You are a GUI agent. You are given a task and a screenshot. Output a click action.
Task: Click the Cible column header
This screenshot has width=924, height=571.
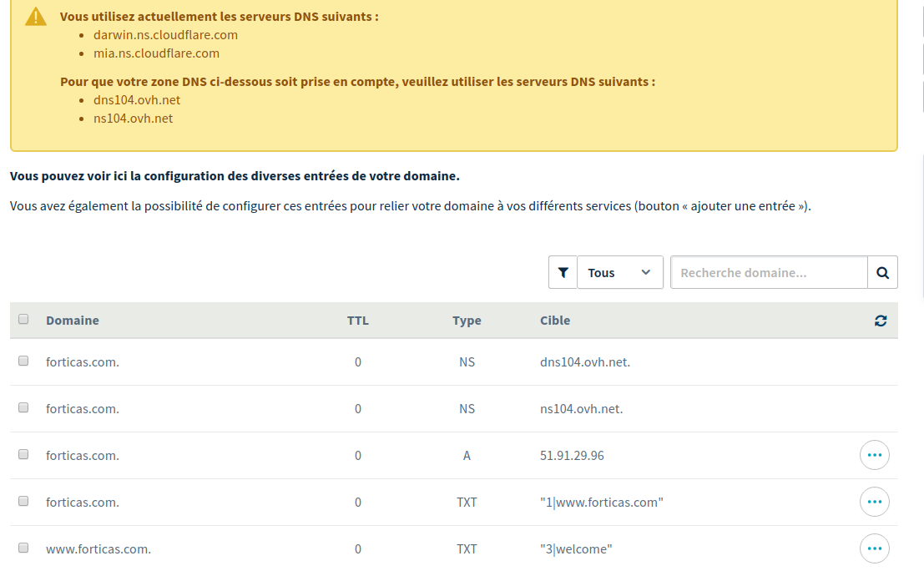[555, 321]
